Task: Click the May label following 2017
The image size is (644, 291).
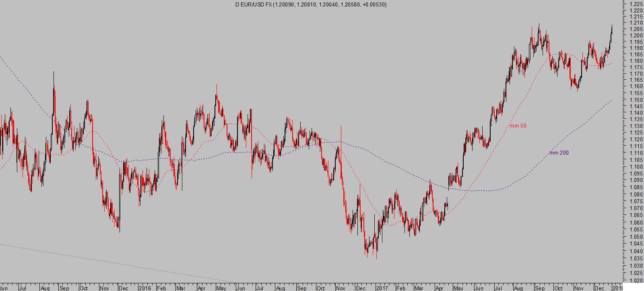Action: (458, 288)
